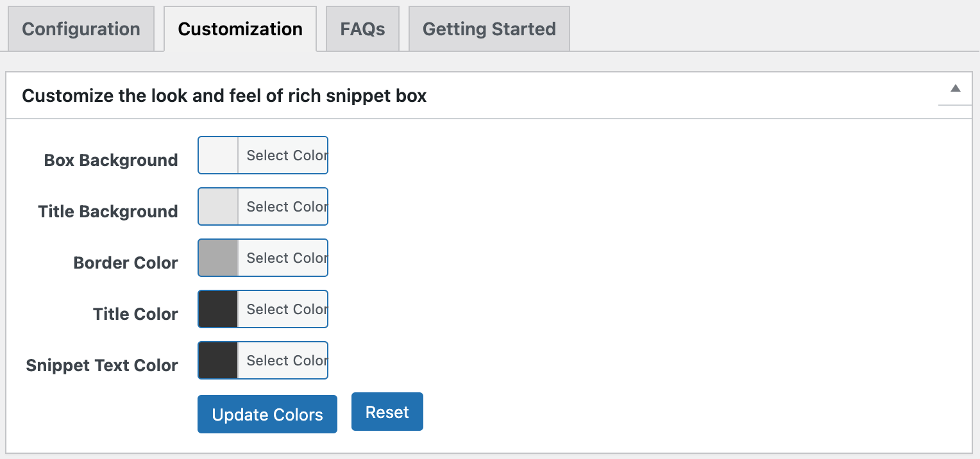Viewport: 980px width, 459px height.
Task: Click the 'Border Color' label
Action: 126,263
